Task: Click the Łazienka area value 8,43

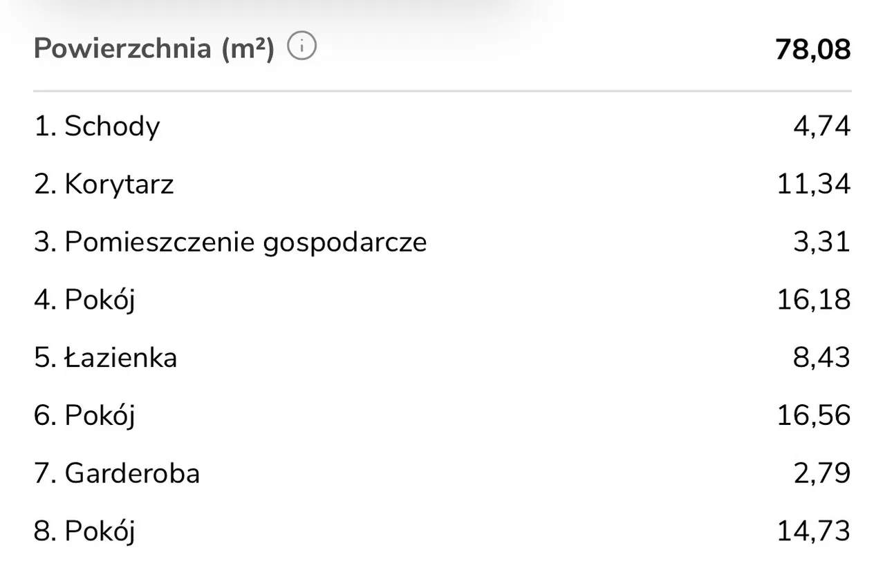Action: [821, 358]
